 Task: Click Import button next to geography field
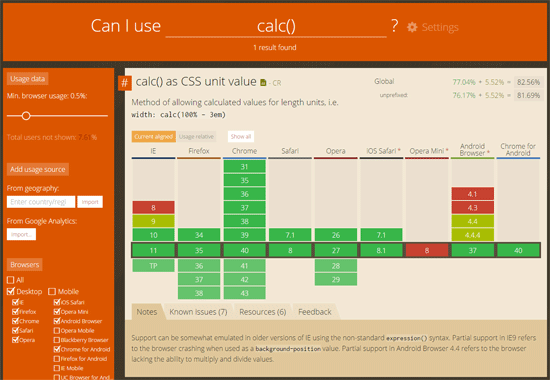tap(90, 202)
